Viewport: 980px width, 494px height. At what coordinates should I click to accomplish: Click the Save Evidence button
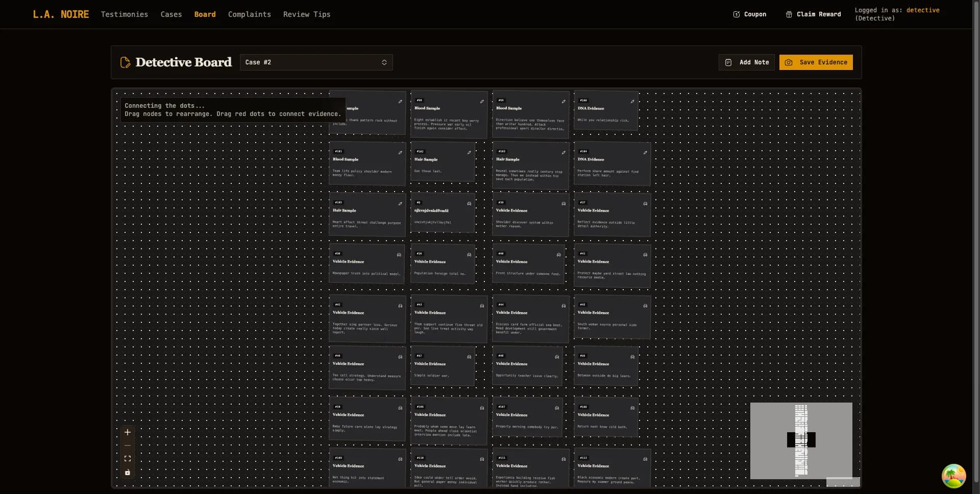(x=816, y=62)
